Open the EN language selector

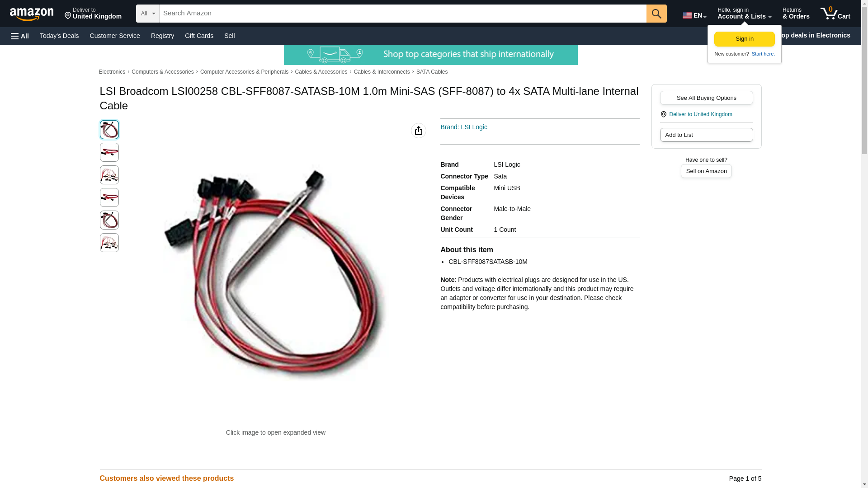pyautogui.click(x=694, y=15)
